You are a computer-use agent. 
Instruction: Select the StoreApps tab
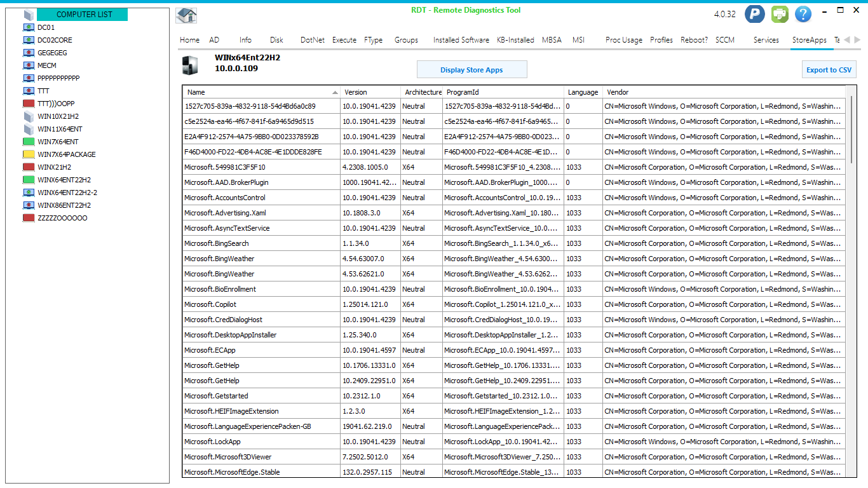(810, 39)
